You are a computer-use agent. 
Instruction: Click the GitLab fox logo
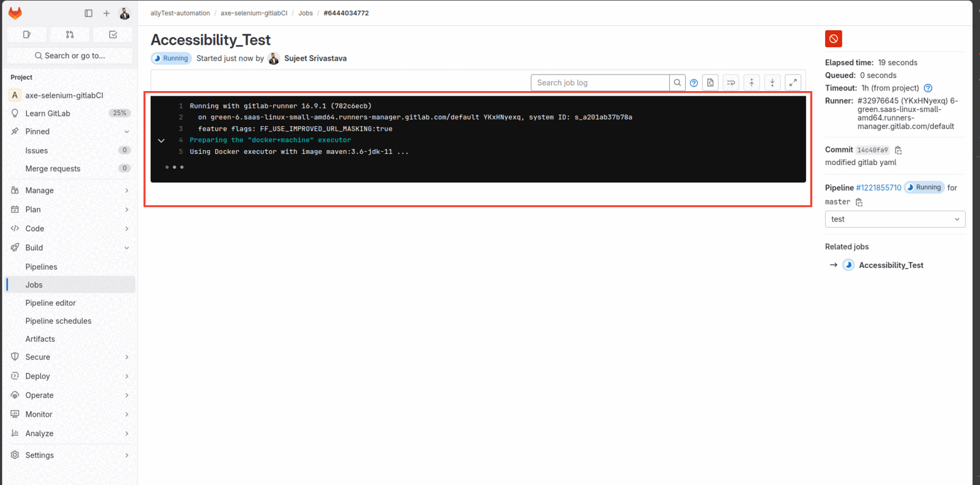(x=15, y=13)
